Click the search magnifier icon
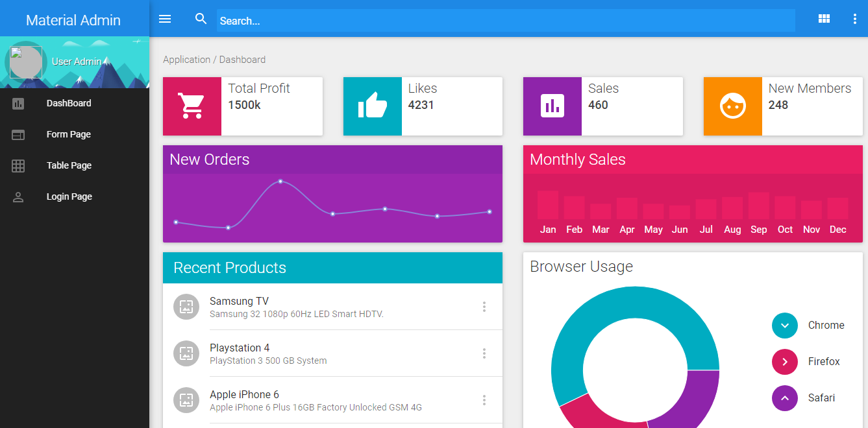868x428 pixels. (201, 19)
